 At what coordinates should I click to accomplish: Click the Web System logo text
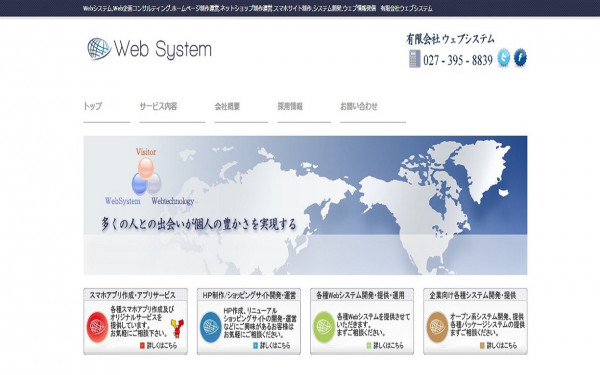163,50
